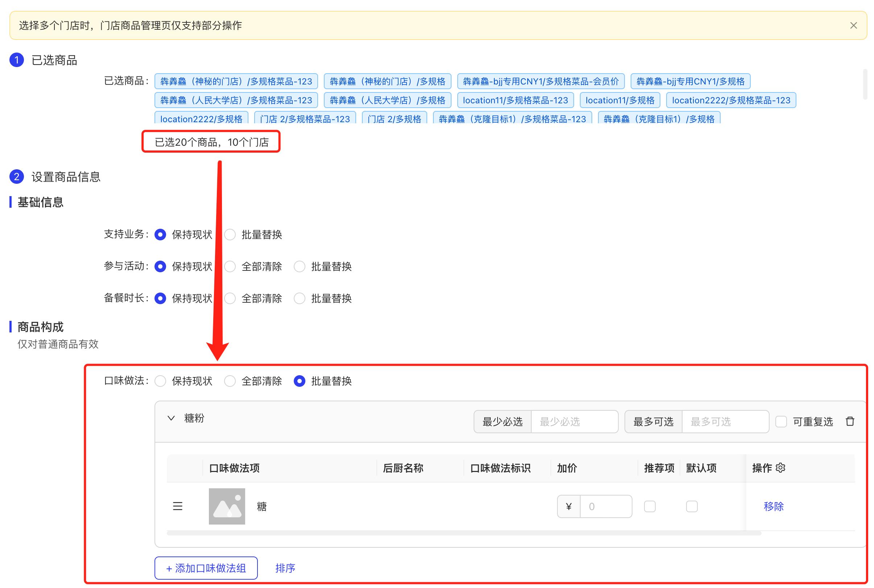Enable the 可重复选 checkbox
Image resolution: width=874 pixels, height=588 pixels.
[781, 422]
